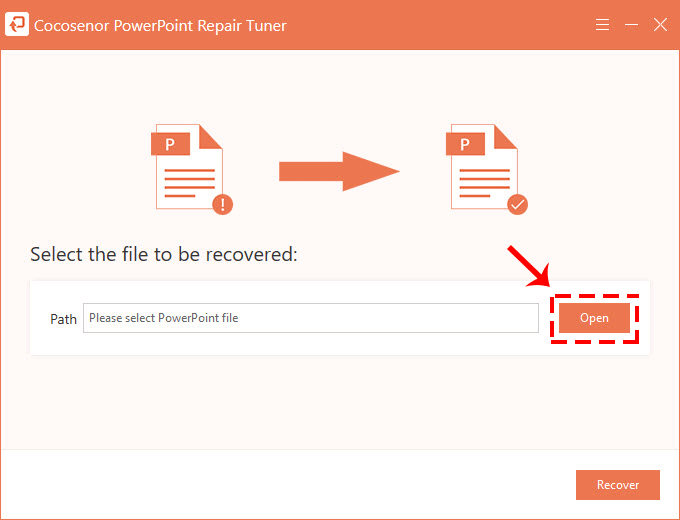
Task: Click 'Select the file to be recovered:' heading
Action: [164, 254]
